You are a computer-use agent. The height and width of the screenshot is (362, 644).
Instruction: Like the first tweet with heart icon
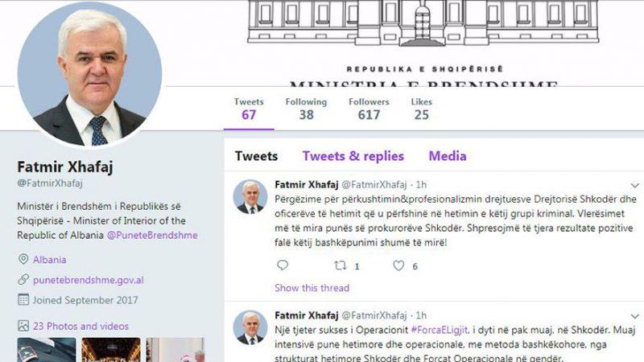point(398,265)
